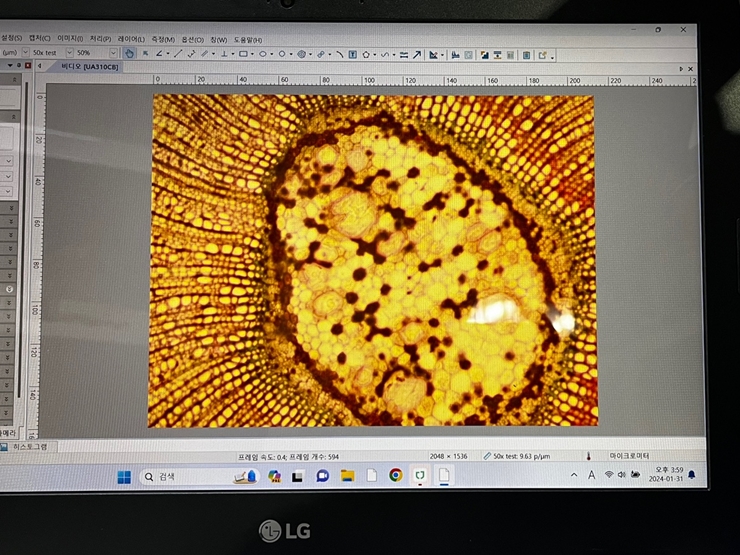Select the arrow pointer tool
This screenshot has height=555, width=740.
[x=145, y=54]
